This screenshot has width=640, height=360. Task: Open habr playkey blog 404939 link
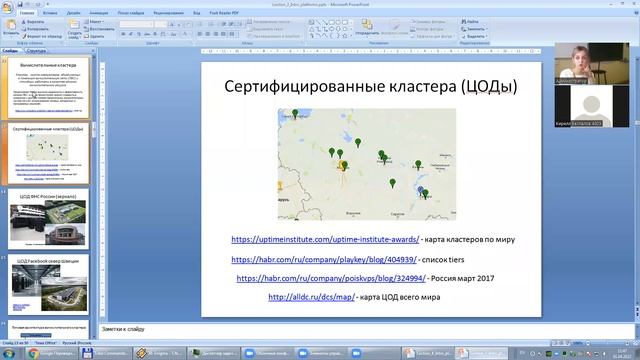[324, 260]
